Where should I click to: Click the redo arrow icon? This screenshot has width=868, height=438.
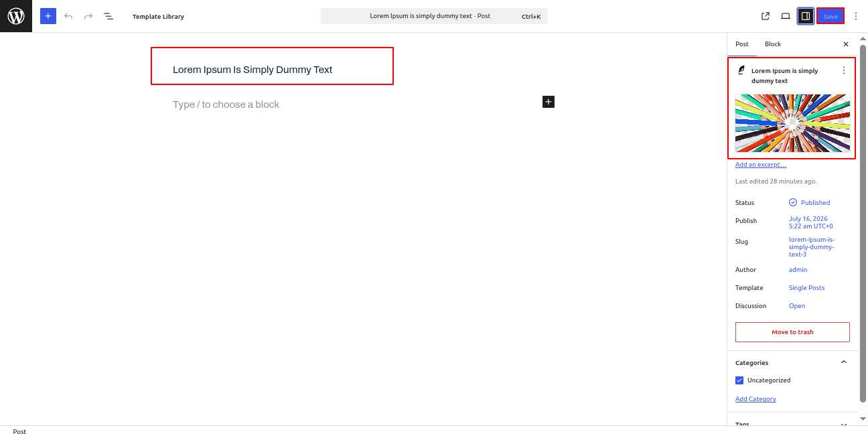pos(88,16)
